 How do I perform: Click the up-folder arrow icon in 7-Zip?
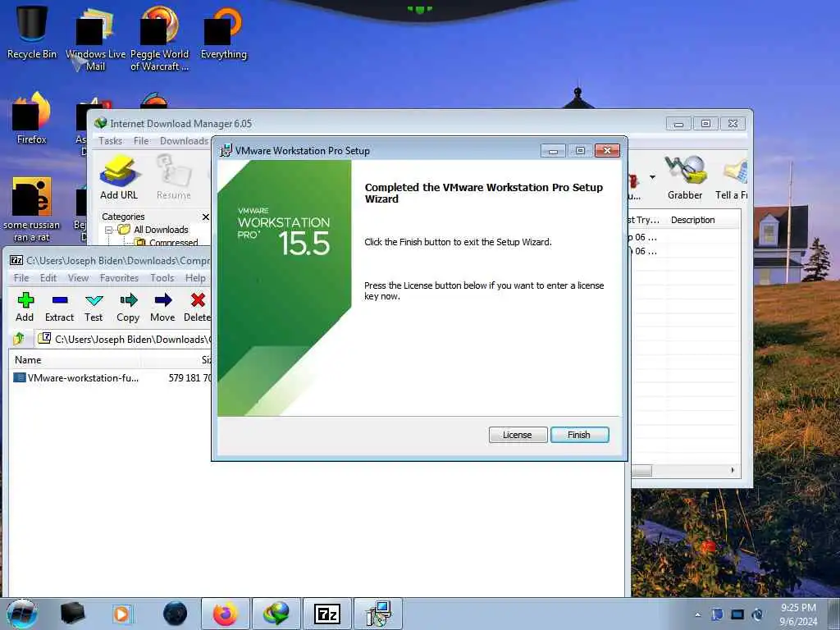19,339
